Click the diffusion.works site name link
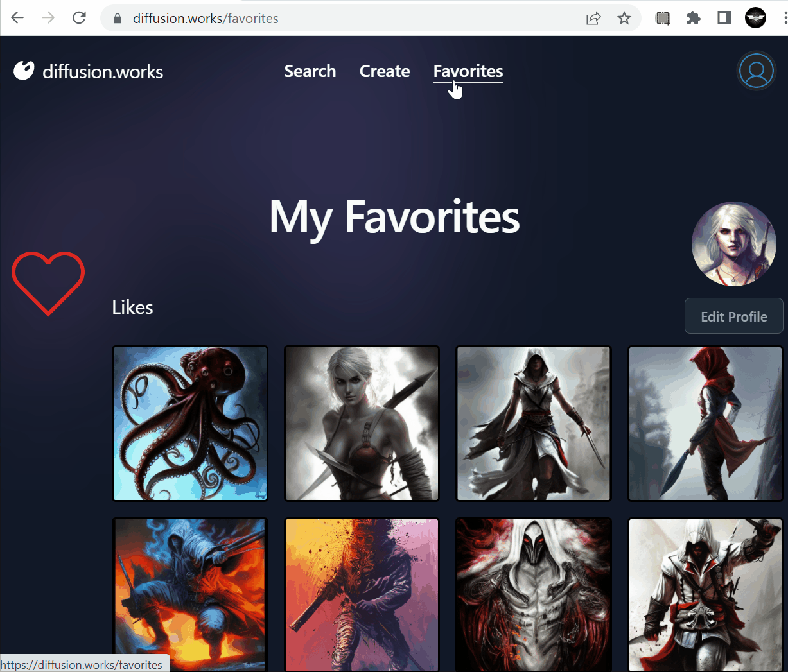This screenshot has height=672, width=788. click(x=103, y=71)
